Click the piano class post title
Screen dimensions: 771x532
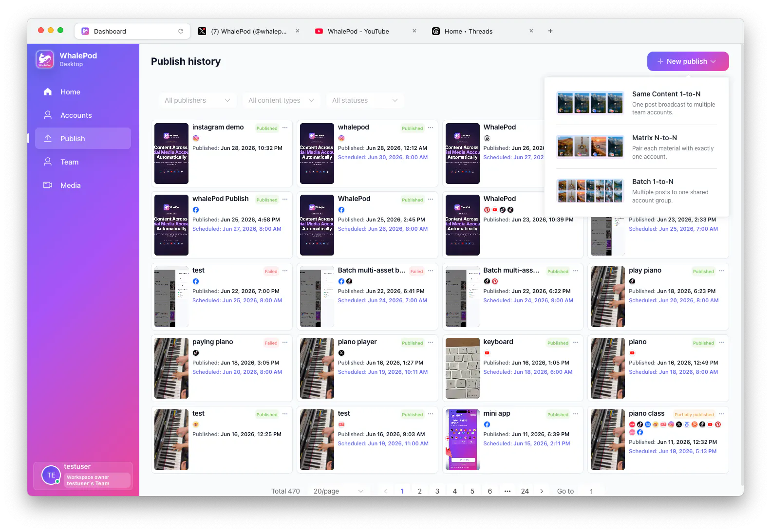[646, 413]
